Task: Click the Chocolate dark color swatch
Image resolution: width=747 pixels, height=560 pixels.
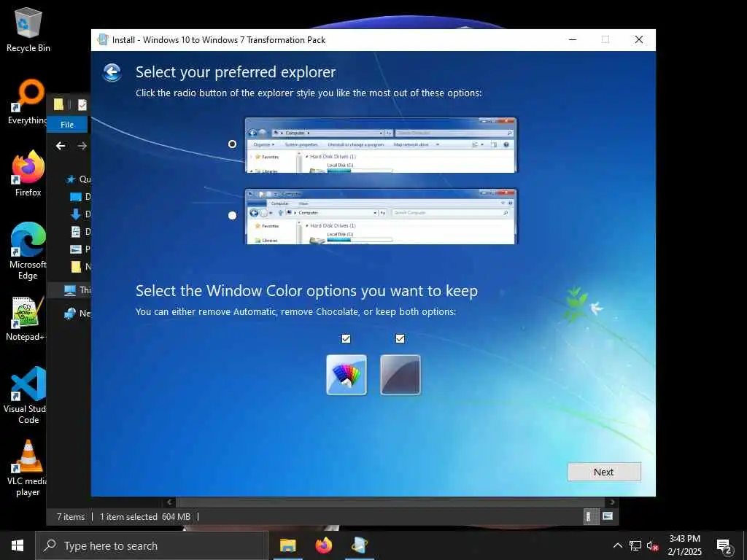Action: pos(400,375)
